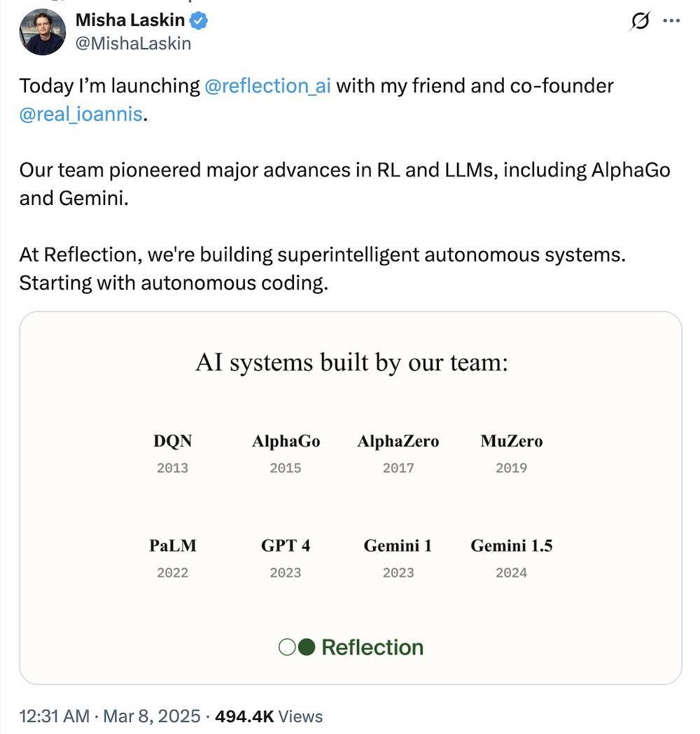Open the three-dot more options menu
This screenshot has width=700, height=734.
click(671, 21)
